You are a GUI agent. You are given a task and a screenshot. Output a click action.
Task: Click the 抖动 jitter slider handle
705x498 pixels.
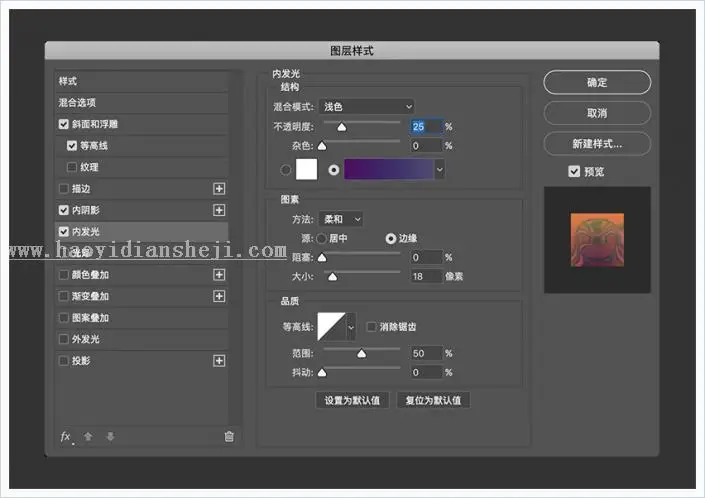pyautogui.click(x=322, y=373)
